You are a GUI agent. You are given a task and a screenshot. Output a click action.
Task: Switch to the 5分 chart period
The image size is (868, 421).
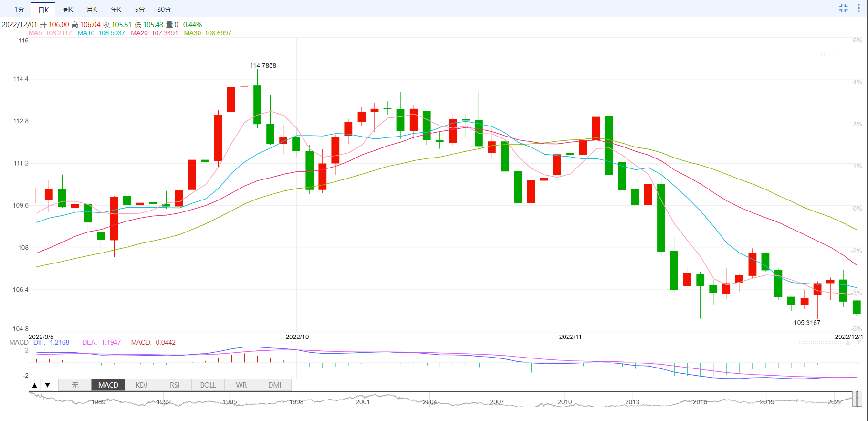(140, 10)
